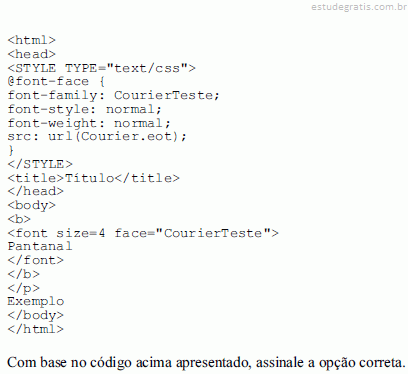Click the question sentence starting with Com base
This screenshot has height=374, width=408.
[206, 363]
